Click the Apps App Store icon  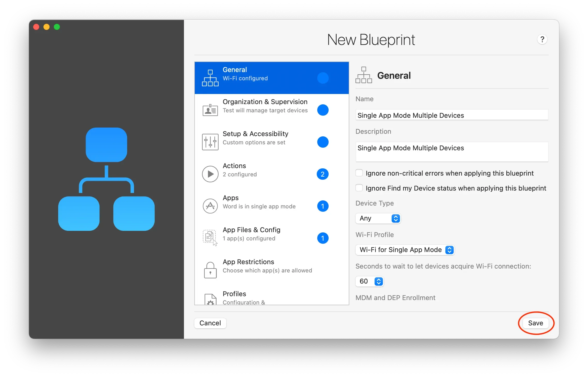click(x=210, y=206)
